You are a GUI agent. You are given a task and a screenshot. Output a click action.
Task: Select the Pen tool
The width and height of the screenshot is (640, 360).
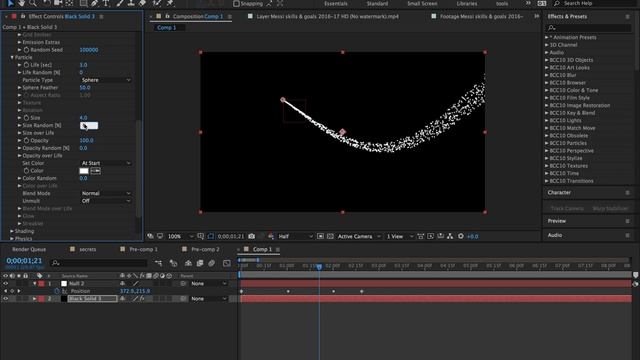95,3
